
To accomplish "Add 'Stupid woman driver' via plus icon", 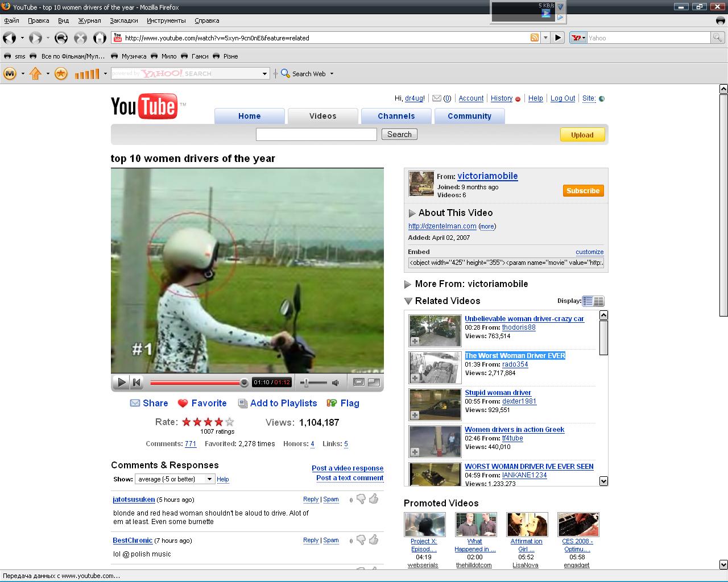I will (x=415, y=415).
